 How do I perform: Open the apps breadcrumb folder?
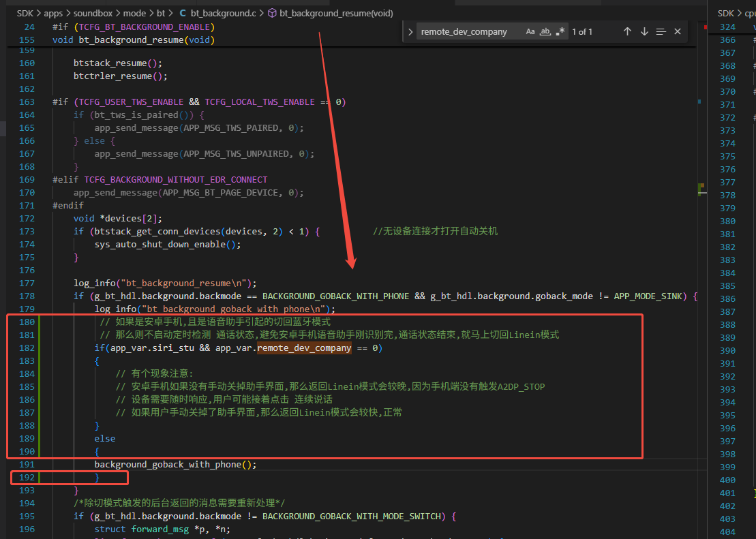(54, 13)
